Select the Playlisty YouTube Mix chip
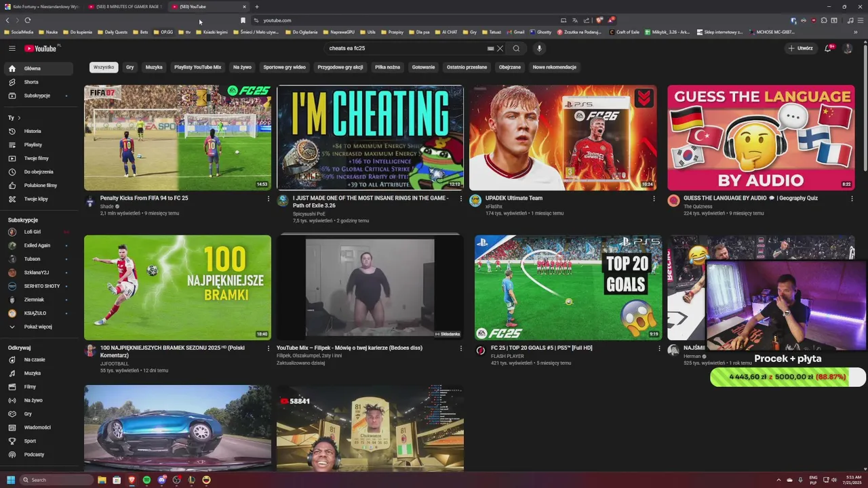868x488 pixels. click(x=197, y=67)
